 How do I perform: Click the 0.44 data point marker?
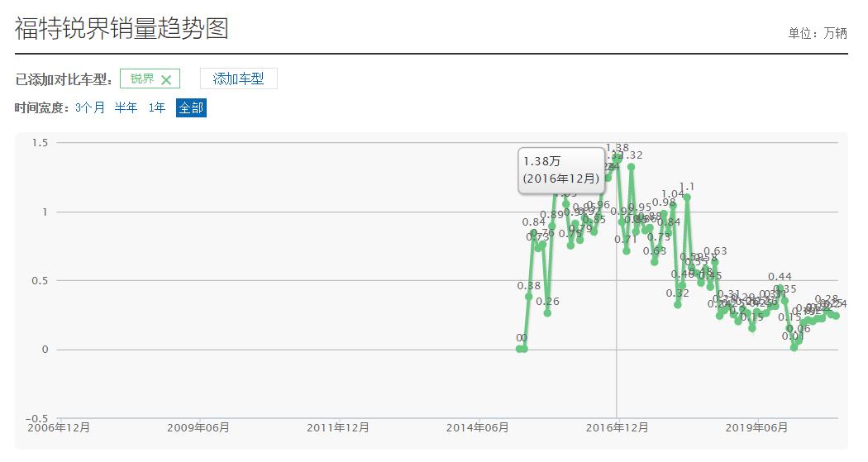pos(780,288)
